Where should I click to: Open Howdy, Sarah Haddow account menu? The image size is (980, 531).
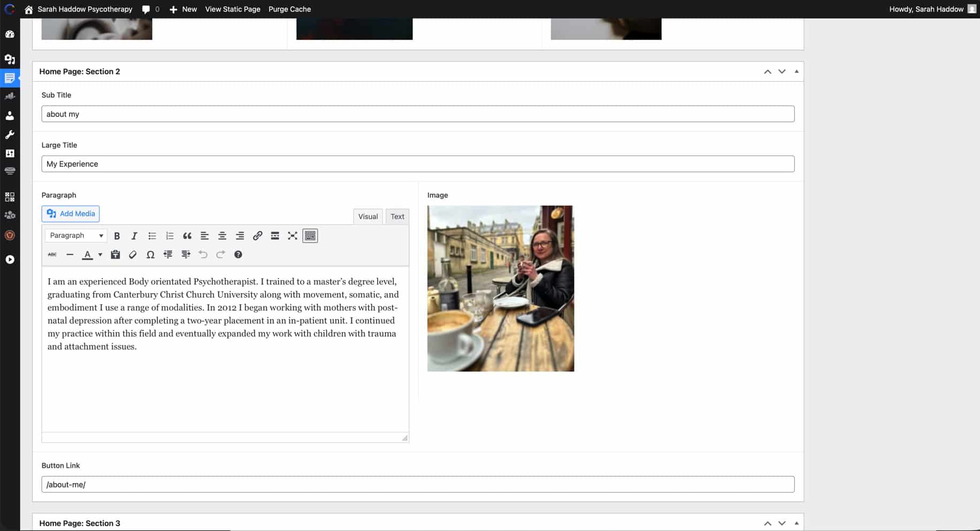pos(932,9)
